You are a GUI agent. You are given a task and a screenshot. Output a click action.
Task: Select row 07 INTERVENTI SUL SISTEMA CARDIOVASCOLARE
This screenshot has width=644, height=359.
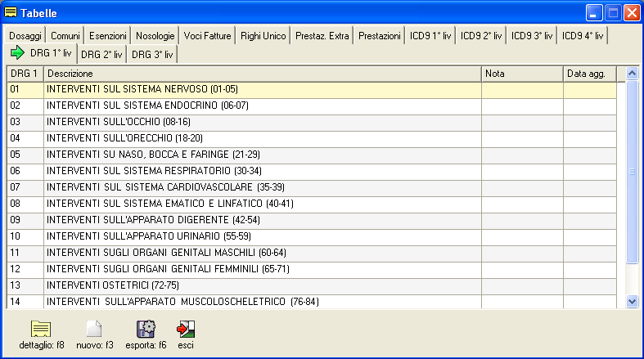tap(262, 187)
